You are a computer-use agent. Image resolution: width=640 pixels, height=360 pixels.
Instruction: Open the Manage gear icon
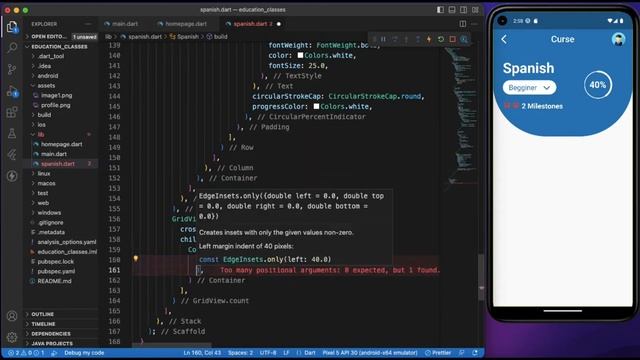click(12, 337)
